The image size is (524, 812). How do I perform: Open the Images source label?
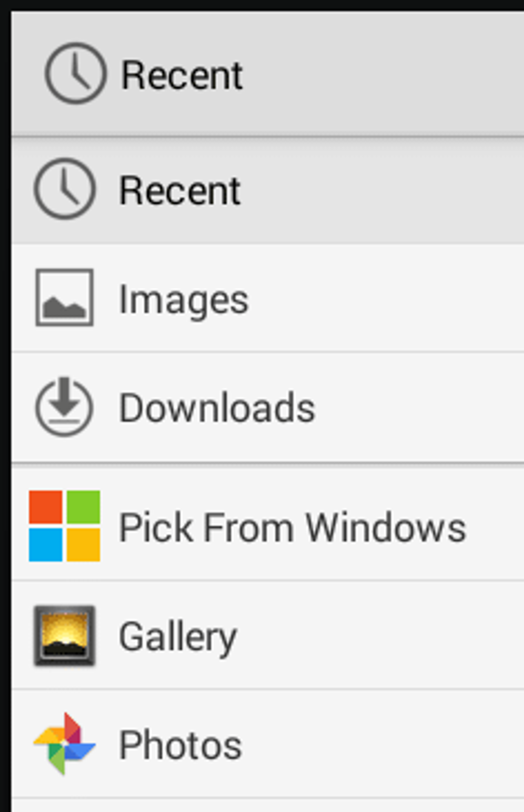(x=184, y=301)
